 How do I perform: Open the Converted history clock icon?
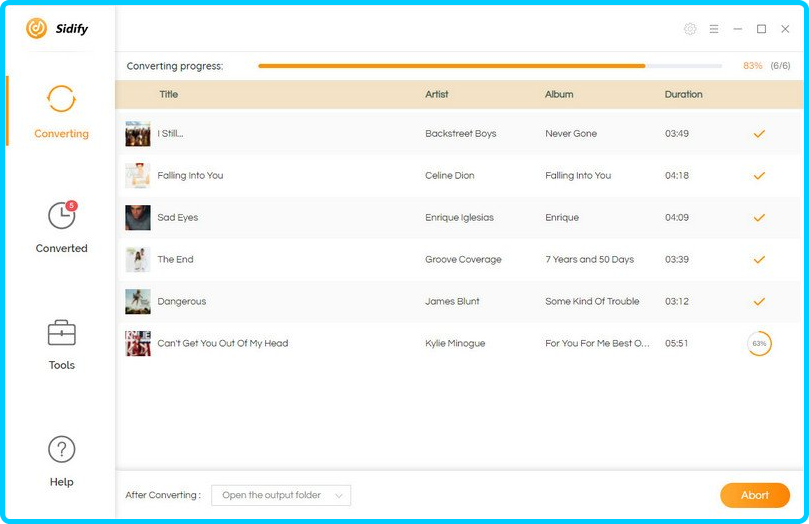61,216
